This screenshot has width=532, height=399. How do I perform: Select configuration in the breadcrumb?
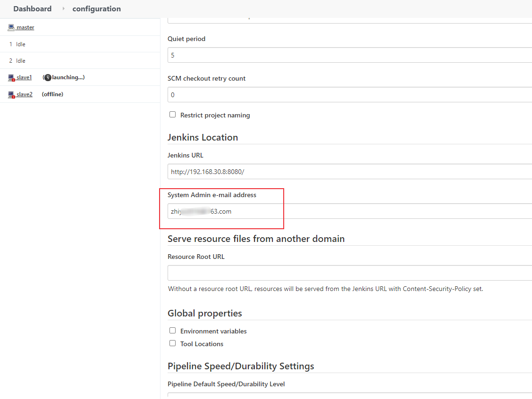coord(96,8)
